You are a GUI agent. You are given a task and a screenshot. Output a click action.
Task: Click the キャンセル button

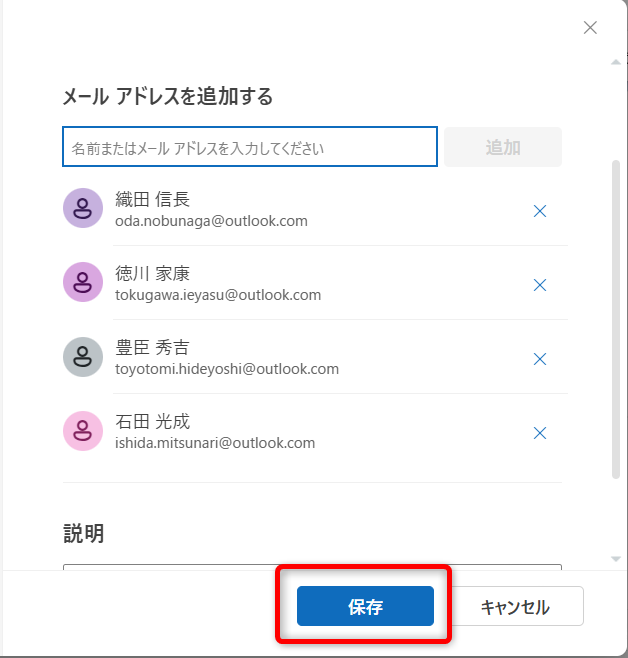click(x=515, y=607)
